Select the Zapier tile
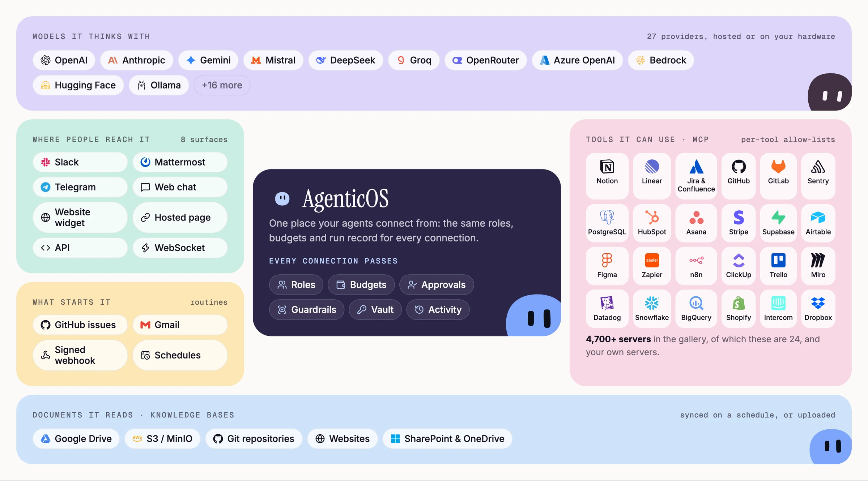 (652, 266)
